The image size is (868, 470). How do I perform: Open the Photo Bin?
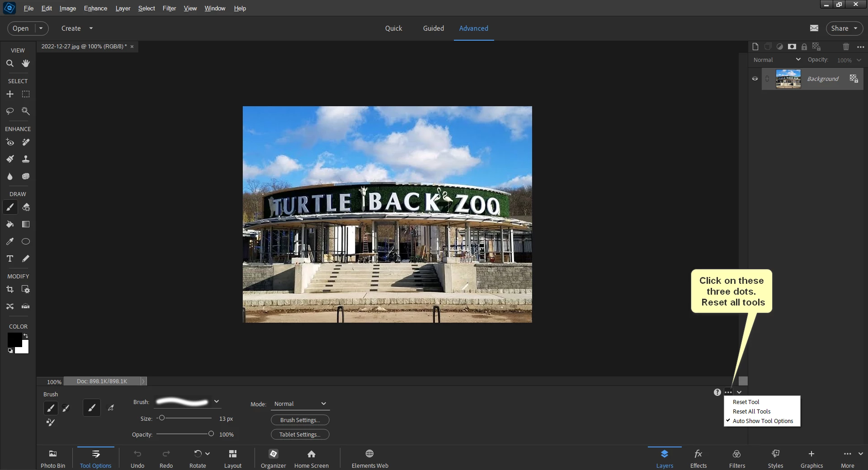pyautogui.click(x=53, y=458)
